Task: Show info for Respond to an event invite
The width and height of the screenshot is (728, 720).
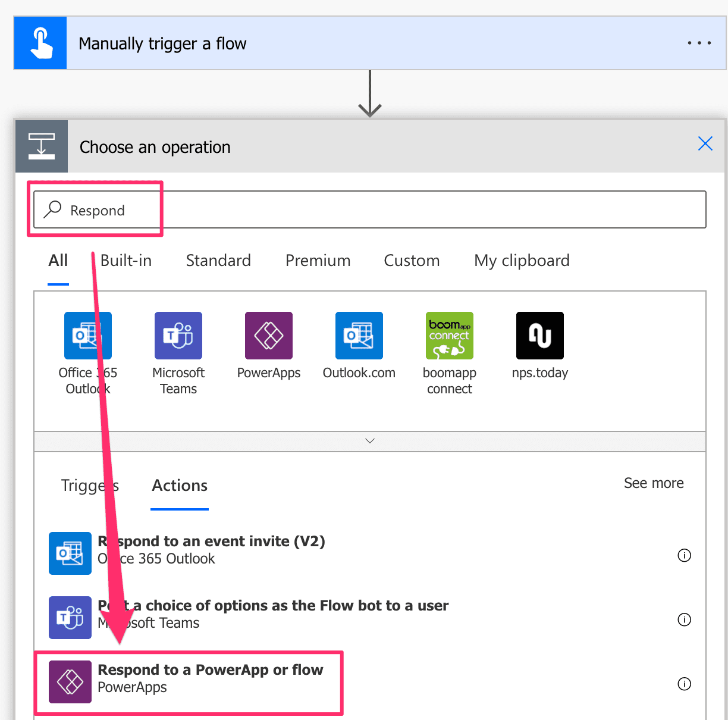Action: tap(685, 555)
